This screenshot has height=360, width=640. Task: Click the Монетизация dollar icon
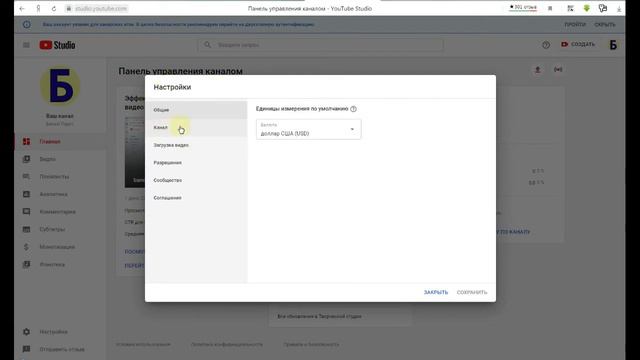(x=26, y=247)
